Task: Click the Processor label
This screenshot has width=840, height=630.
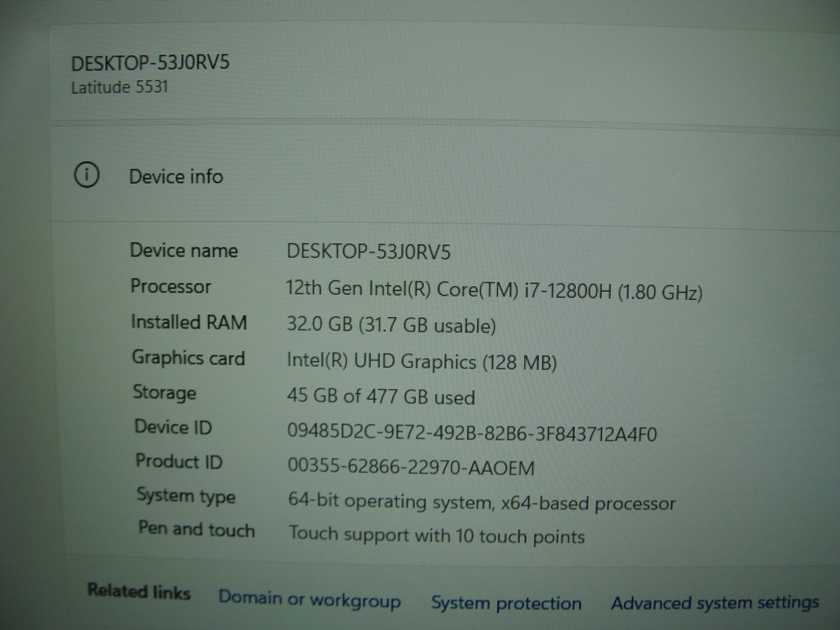Action: [x=171, y=287]
